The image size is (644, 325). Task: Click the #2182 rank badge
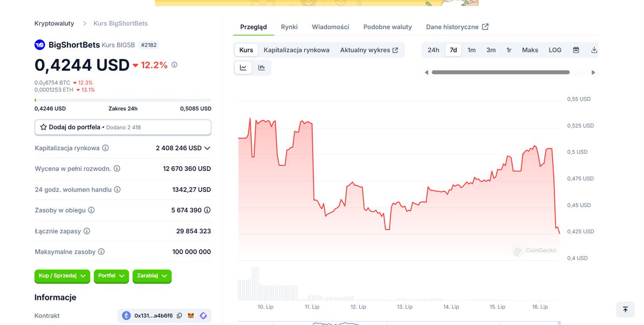point(148,45)
